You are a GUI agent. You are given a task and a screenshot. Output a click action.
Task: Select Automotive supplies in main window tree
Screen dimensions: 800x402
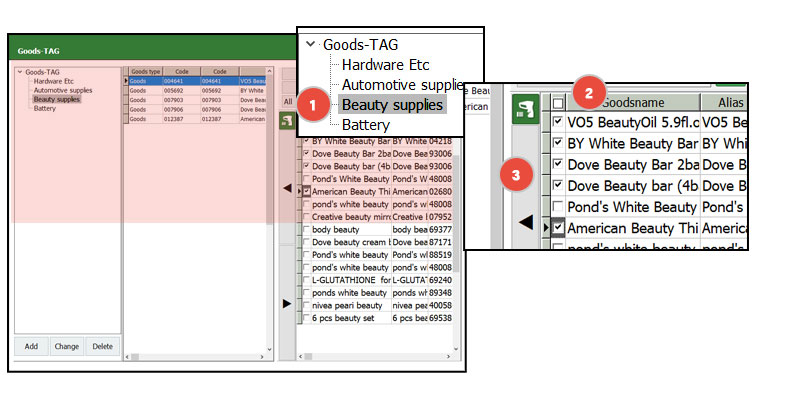tap(63, 90)
